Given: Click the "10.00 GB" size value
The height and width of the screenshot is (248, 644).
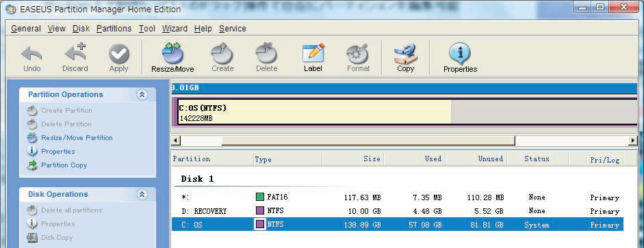Looking at the screenshot, I should coord(365,211).
